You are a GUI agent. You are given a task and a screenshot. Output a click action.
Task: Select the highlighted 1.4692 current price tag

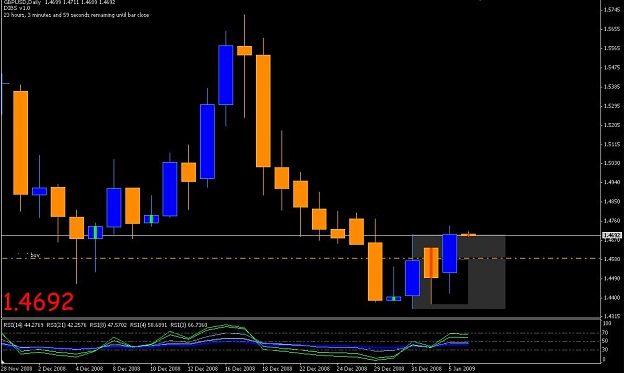pyautogui.click(x=613, y=235)
